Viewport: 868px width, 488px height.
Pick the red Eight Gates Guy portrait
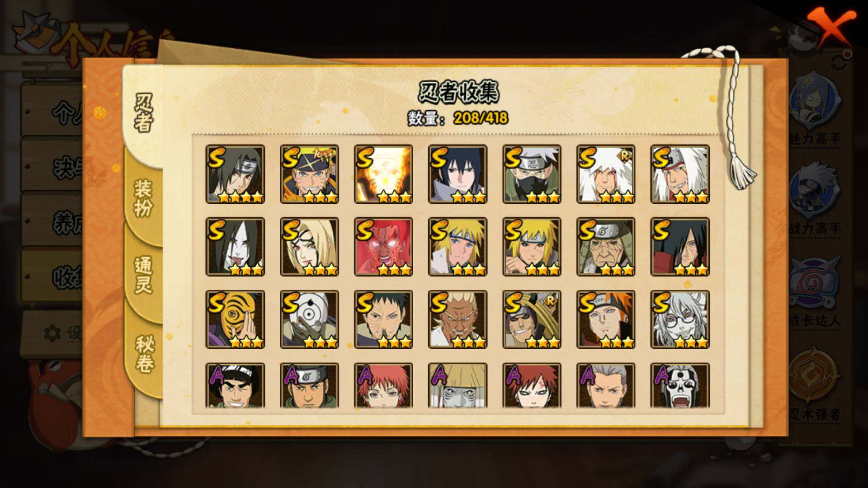coord(383,247)
